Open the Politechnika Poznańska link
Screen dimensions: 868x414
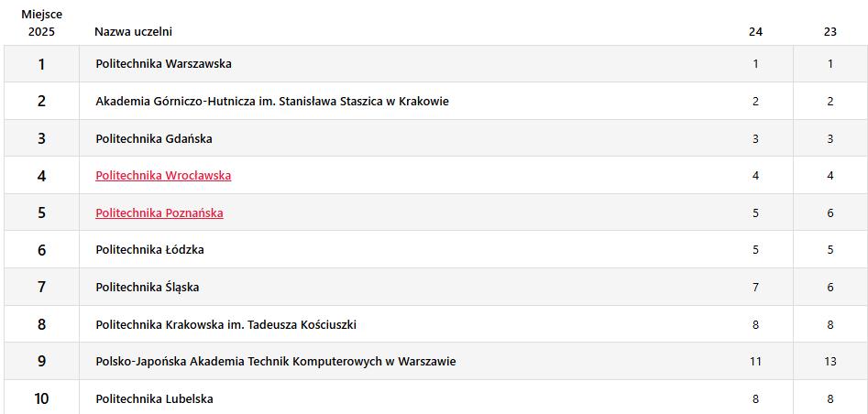[159, 213]
